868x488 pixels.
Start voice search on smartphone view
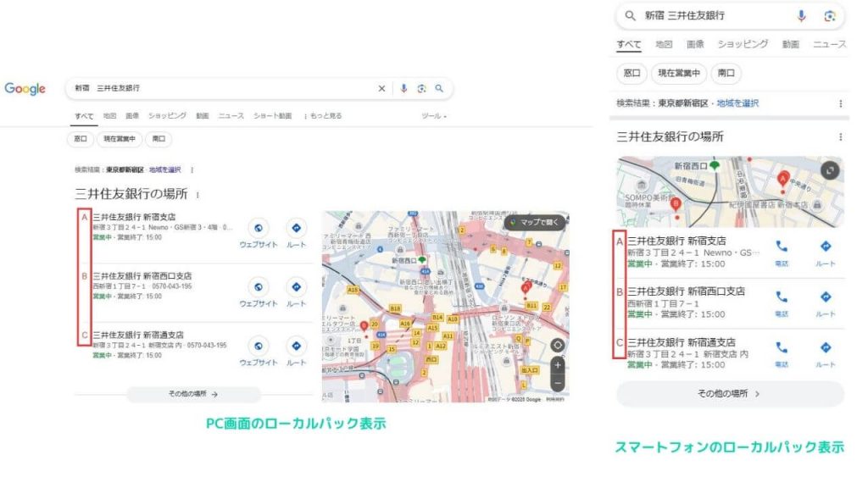click(x=801, y=16)
